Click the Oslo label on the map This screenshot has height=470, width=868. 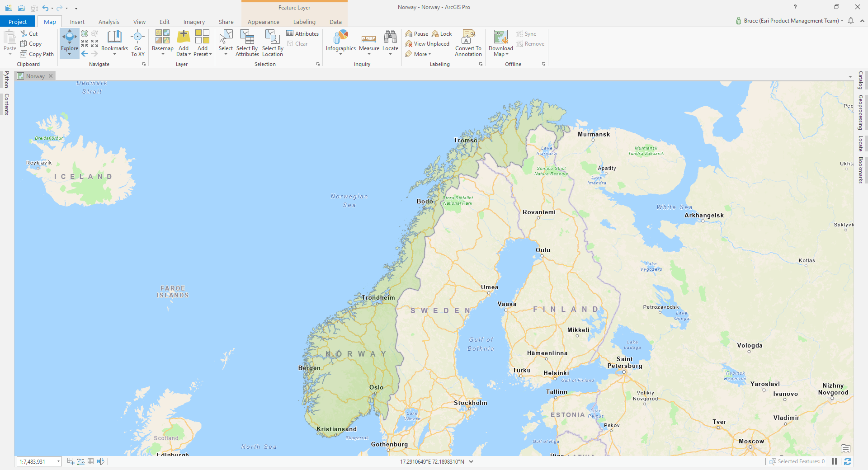pos(376,387)
